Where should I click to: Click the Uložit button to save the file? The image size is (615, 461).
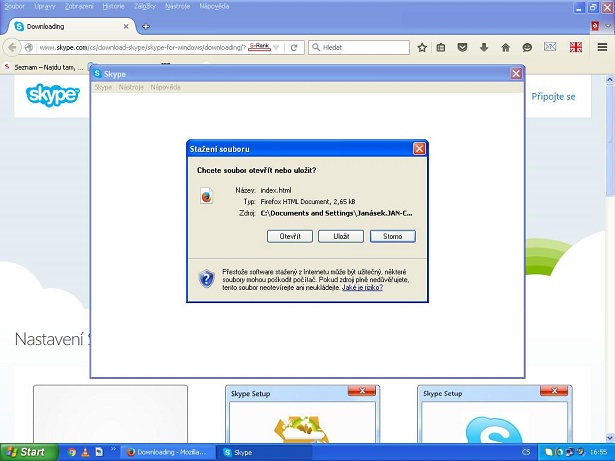[x=341, y=236]
